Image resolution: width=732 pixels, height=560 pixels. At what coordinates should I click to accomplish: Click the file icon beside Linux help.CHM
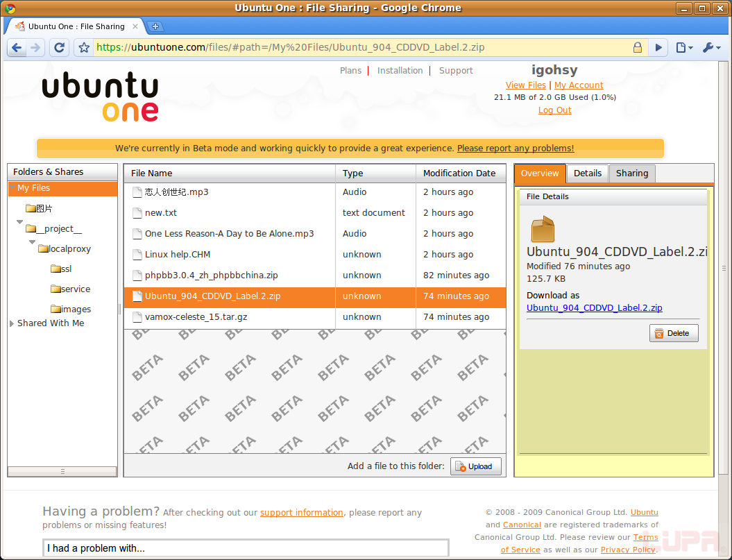137,255
